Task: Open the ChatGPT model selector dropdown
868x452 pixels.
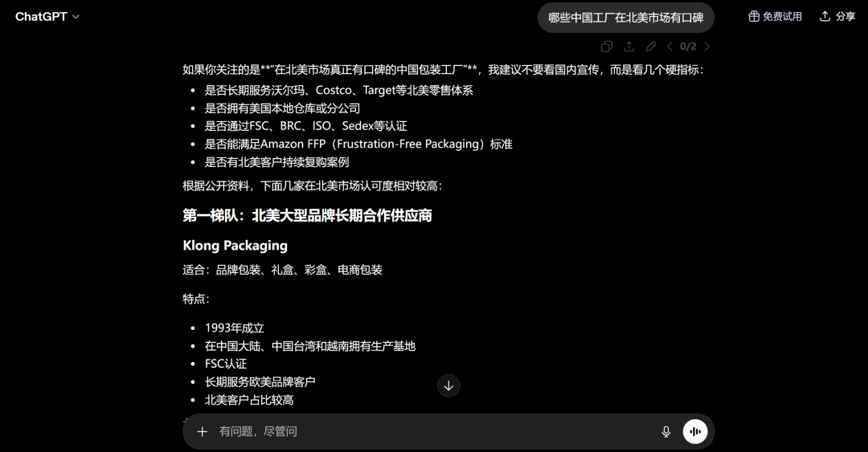Action: tap(47, 17)
